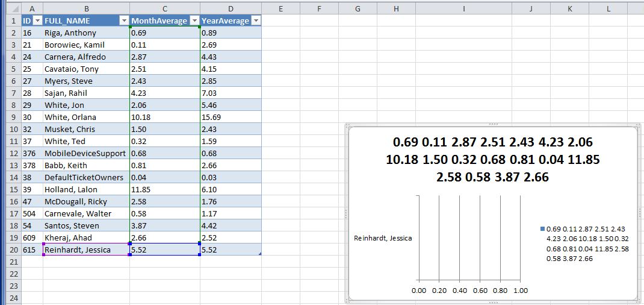
Task: Click cell with Musket, Chris
Action: point(86,129)
